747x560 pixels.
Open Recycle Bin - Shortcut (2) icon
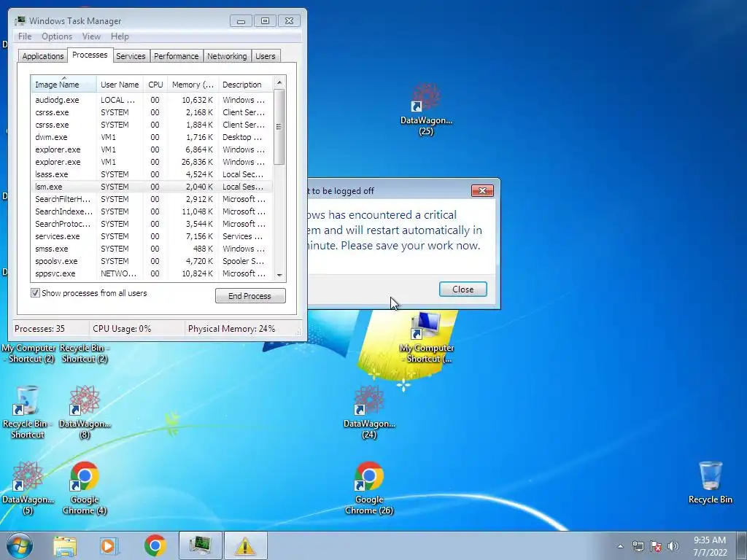click(85, 354)
